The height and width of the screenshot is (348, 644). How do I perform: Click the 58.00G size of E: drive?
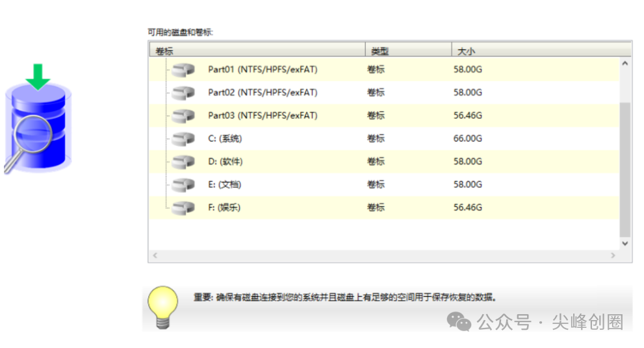pyautogui.click(x=467, y=184)
